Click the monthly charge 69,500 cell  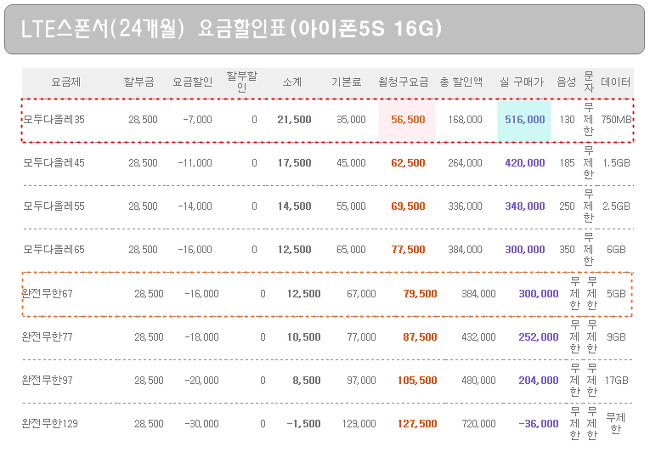408,206
